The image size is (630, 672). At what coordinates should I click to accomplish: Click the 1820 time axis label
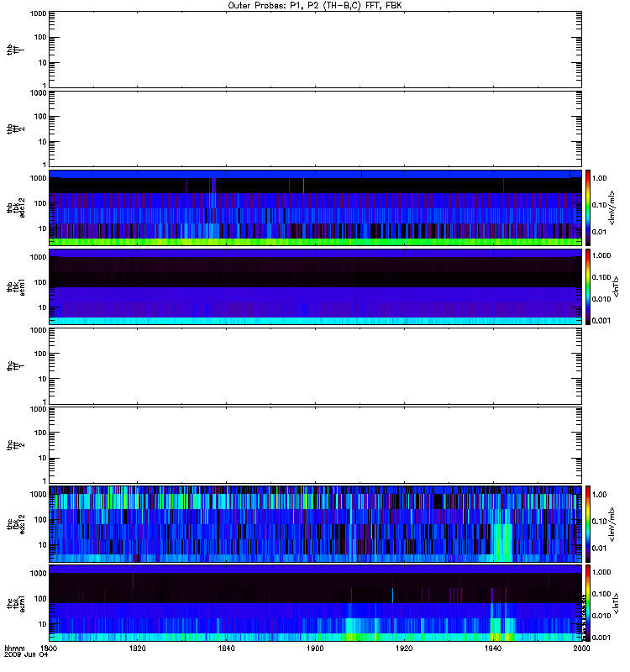(138, 648)
